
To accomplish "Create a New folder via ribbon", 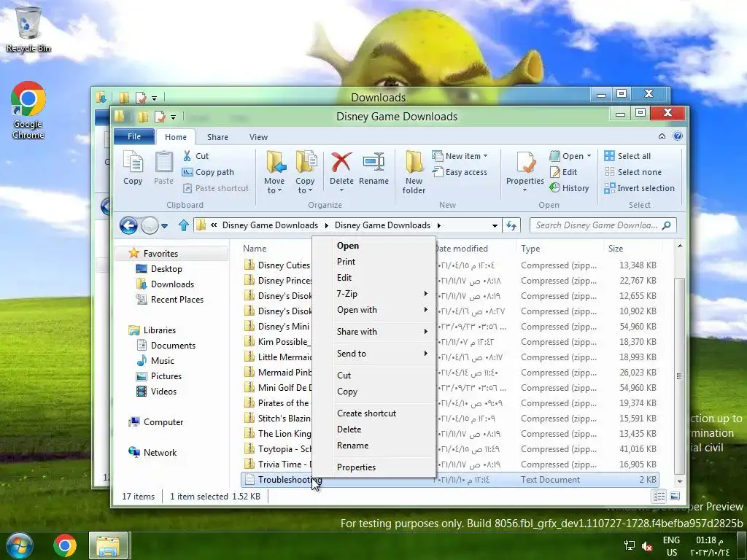I will (x=414, y=172).
